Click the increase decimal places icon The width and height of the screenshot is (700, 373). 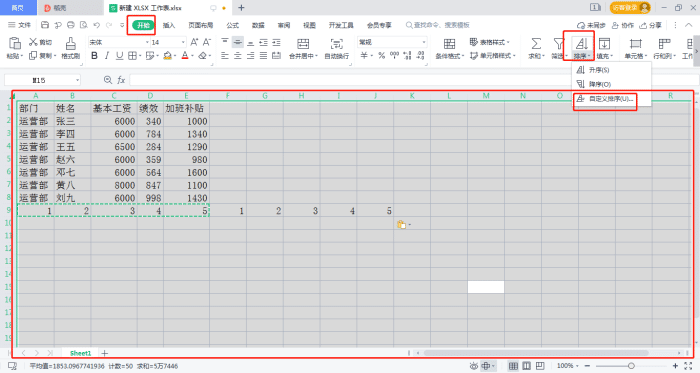pos(407,55)
